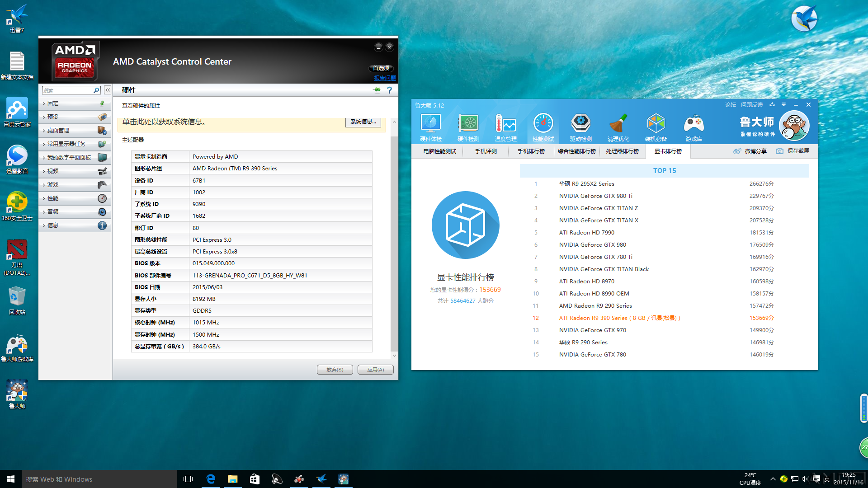868x488 pixels.
Task: Click volume icon in system tray
Action: [805, 479]
